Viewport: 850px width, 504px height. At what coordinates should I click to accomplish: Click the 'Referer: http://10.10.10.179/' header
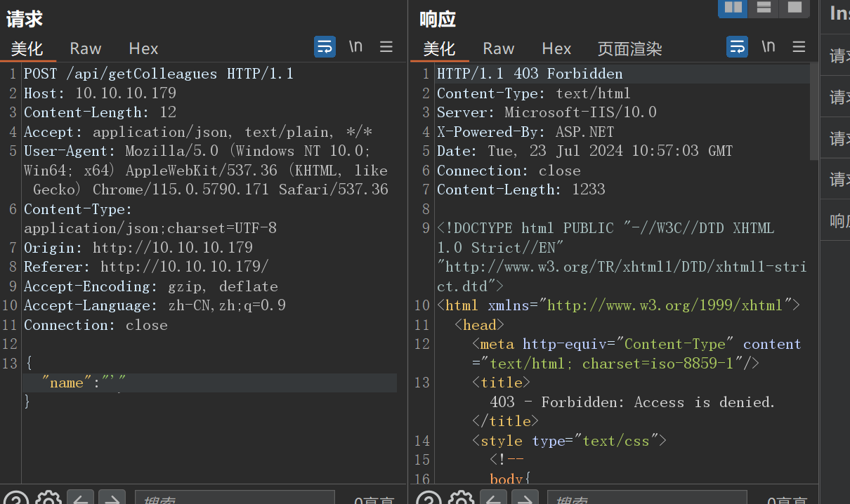[146, 267]
